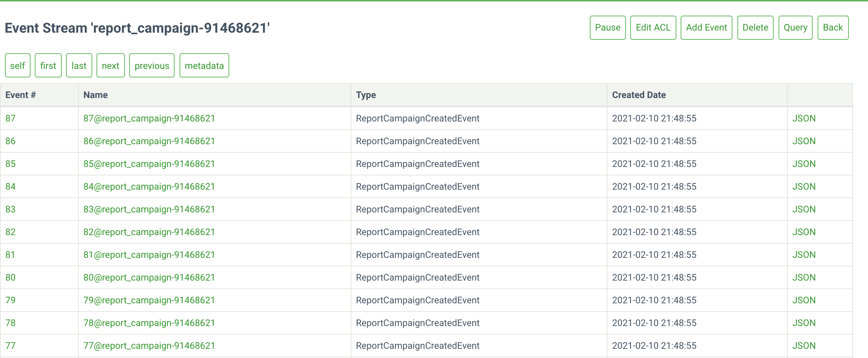868x358 pixels.
Task: Jump to the last page of events
Action: (79, 66)
